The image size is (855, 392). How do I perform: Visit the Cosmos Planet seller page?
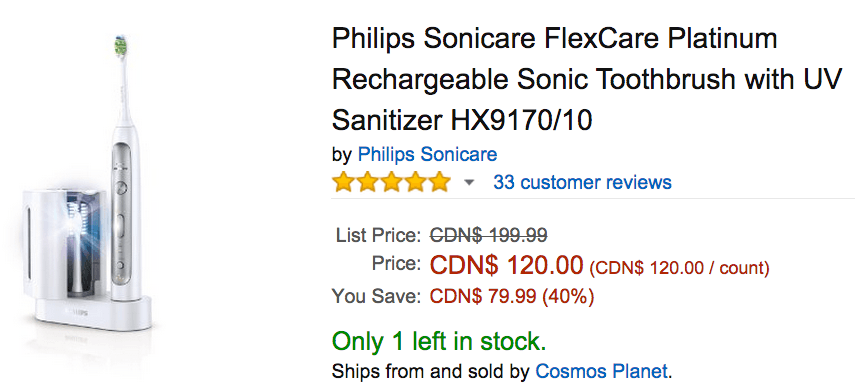[x=601, y=372]
